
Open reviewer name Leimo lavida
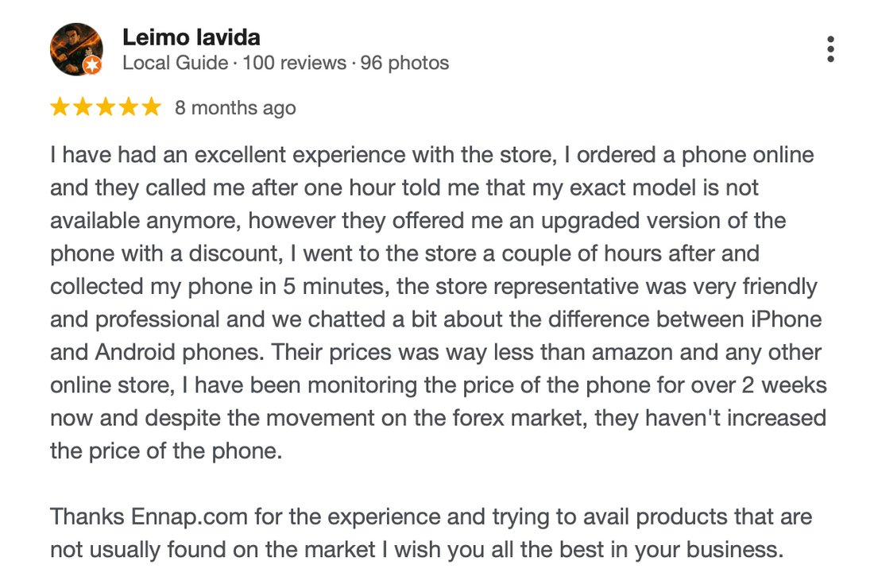191,37
